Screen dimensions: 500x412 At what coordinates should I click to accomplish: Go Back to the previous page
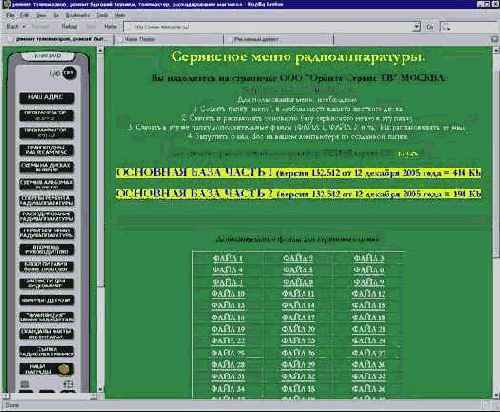pyautogui.click(x=13, y=27)
